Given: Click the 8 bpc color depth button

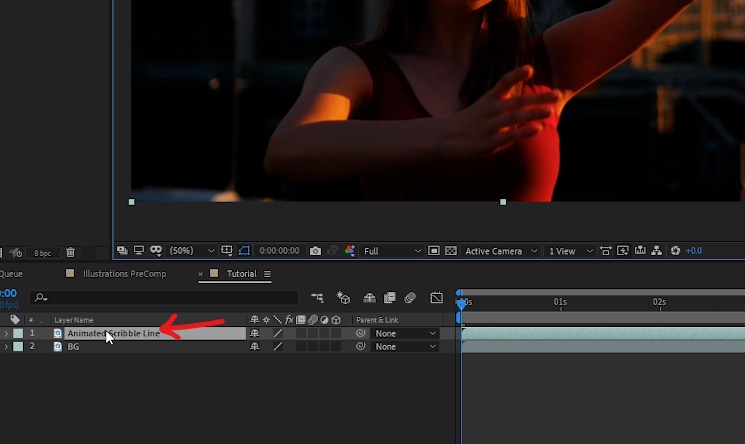Looking at the screenshot, I should 42,253.
